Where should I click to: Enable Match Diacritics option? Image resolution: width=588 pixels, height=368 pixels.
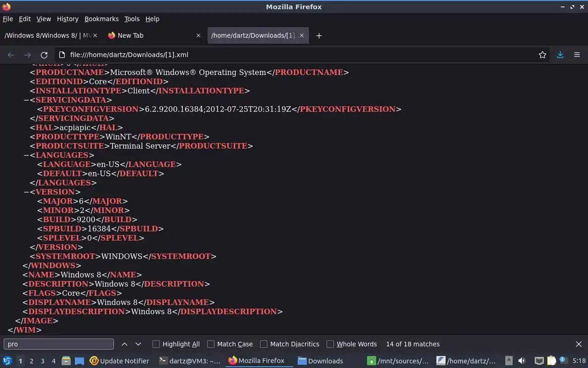tap(264, 344)
